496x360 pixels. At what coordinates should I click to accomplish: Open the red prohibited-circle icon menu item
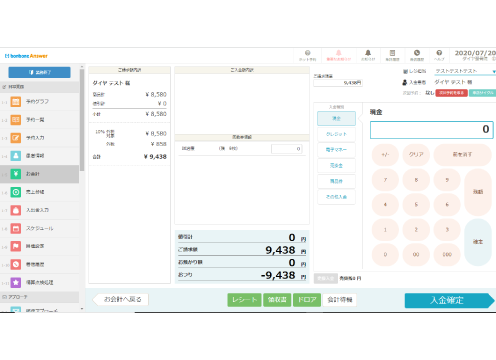click(16, 264)
